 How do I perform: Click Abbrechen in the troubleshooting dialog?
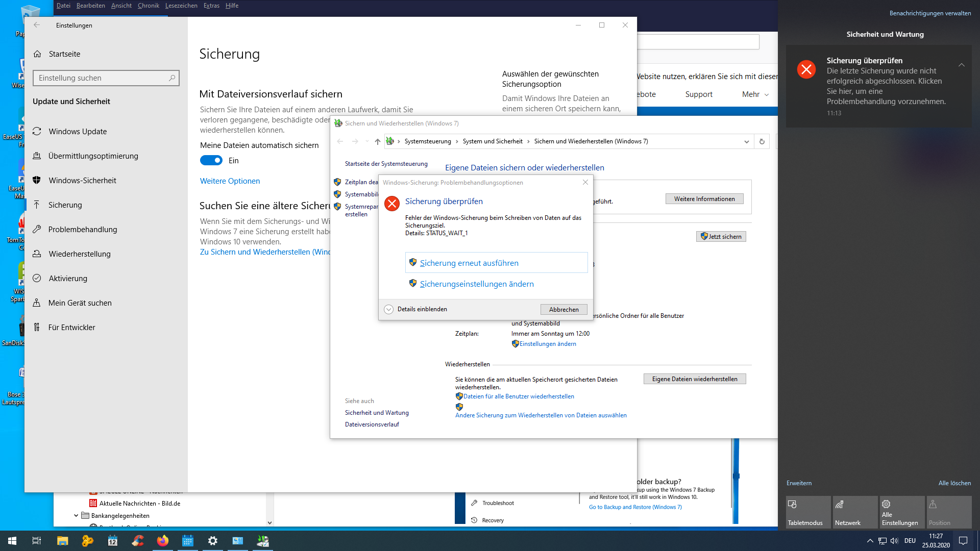click(563, 310)
